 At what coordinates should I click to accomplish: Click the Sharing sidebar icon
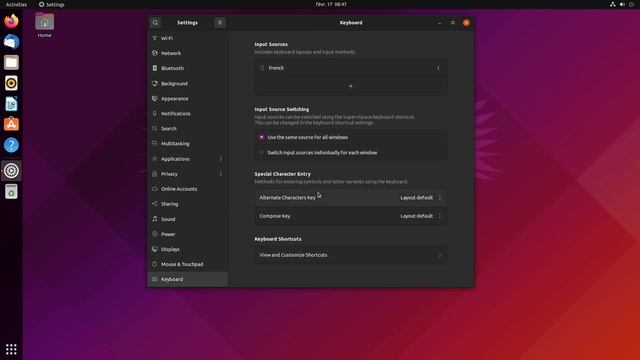pyautogui.click(x=155, y=204)
